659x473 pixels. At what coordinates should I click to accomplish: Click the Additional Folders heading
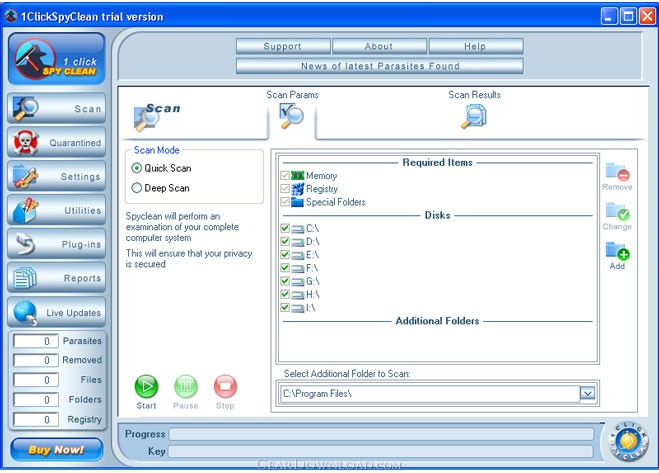(437, 321)
